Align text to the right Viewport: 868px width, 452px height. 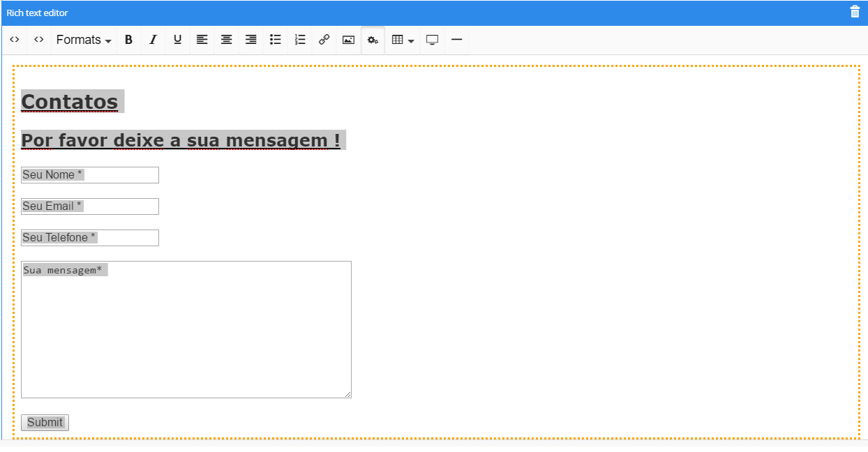[250, 40]
